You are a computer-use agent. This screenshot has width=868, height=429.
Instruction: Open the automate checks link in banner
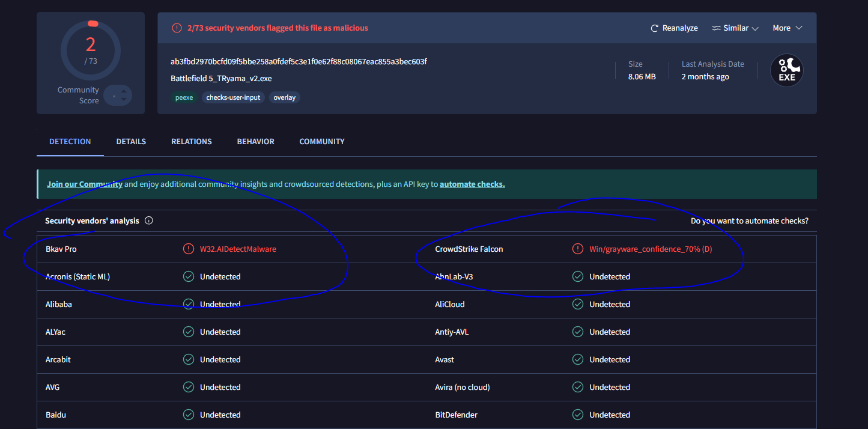coord(472,184)
